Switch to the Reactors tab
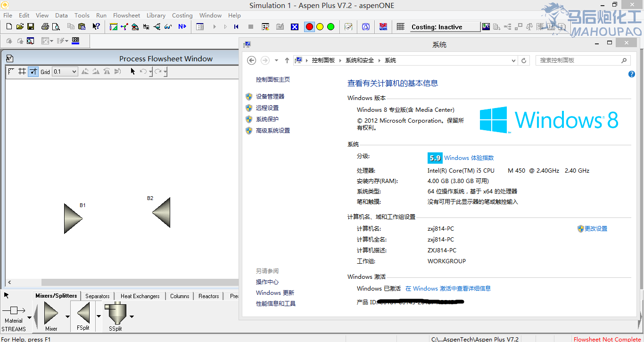The height and width of the screenshot is (342, 644). coord(208,296)
